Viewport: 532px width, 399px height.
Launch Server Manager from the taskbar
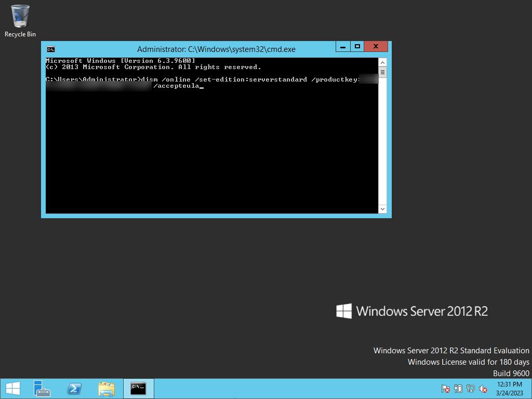pos(42,389)
